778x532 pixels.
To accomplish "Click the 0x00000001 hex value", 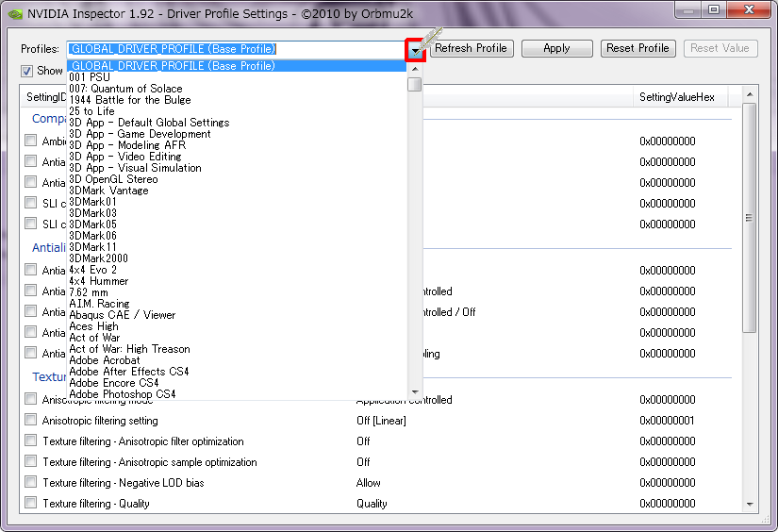I will (667, 421).
